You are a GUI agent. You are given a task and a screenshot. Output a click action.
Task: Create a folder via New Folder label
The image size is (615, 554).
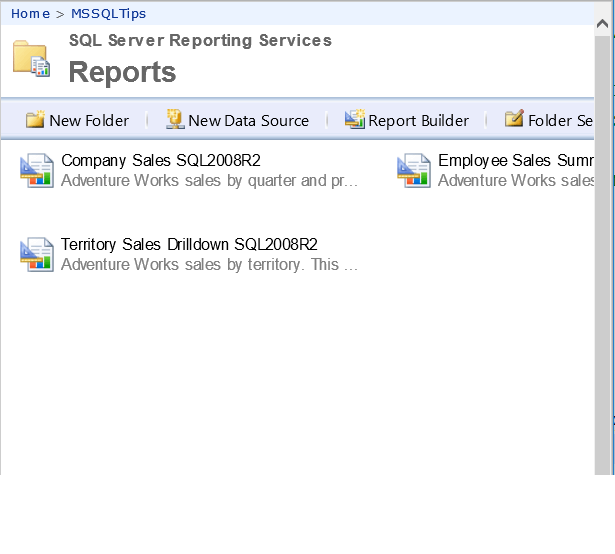[89, 120]
